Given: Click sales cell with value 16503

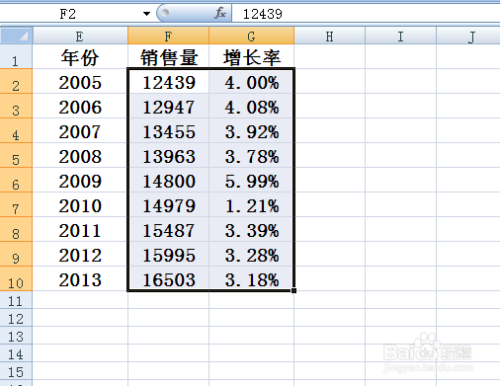Looking at the screenshot, I should pos(168,279).
